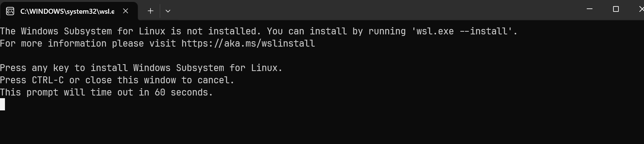Click the 'CTRL-C' text in the output

click(x=48, y=80)
